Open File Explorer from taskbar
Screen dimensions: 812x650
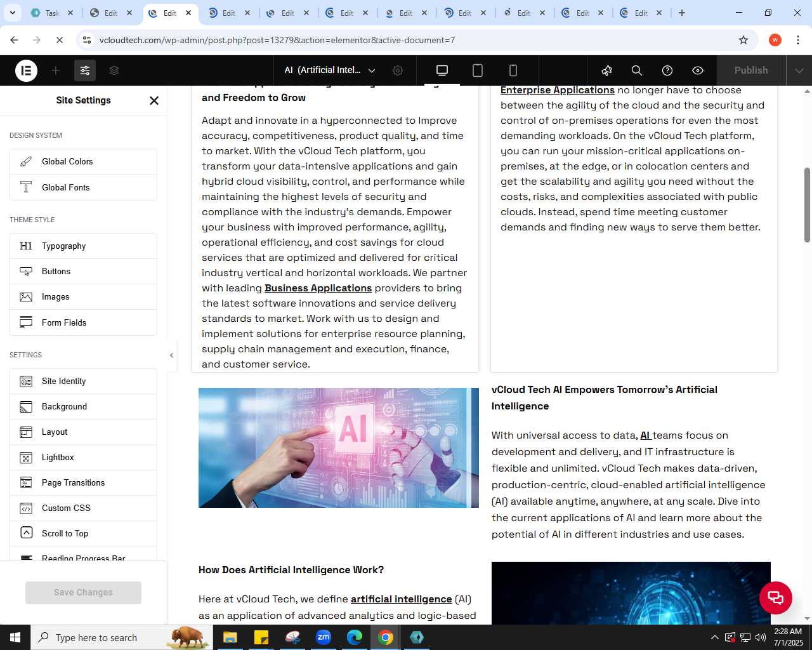230,637
